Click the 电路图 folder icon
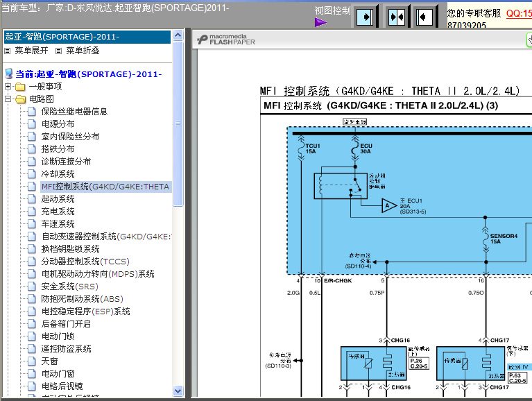 pos(20,99)
